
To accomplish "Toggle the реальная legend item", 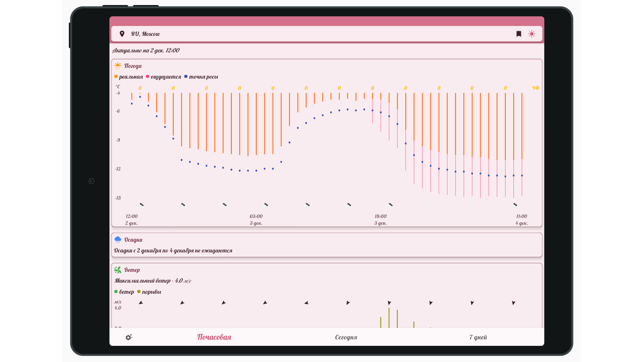I will tap(129, 77).
